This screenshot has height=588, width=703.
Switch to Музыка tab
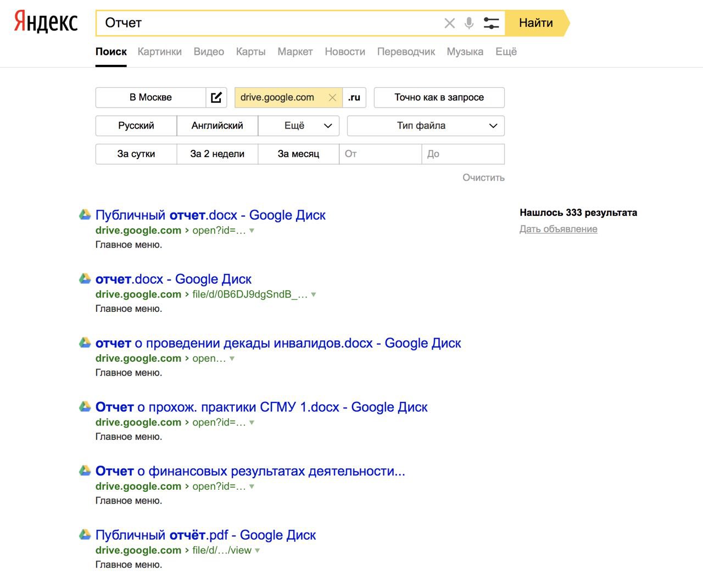465,52
